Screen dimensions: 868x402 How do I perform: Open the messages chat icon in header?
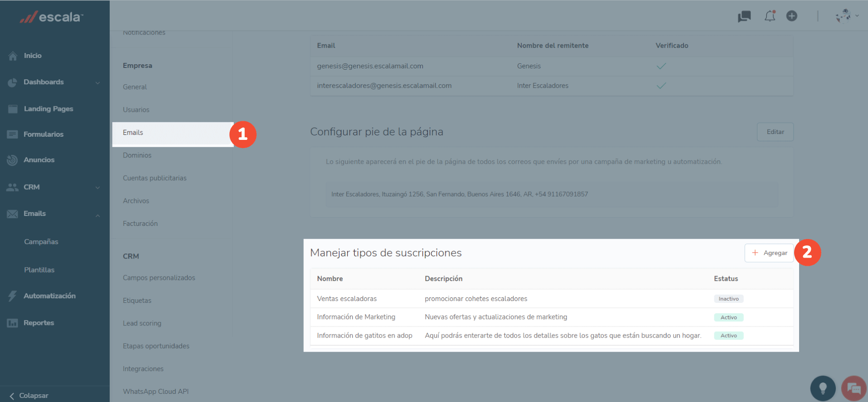point(744,17)
